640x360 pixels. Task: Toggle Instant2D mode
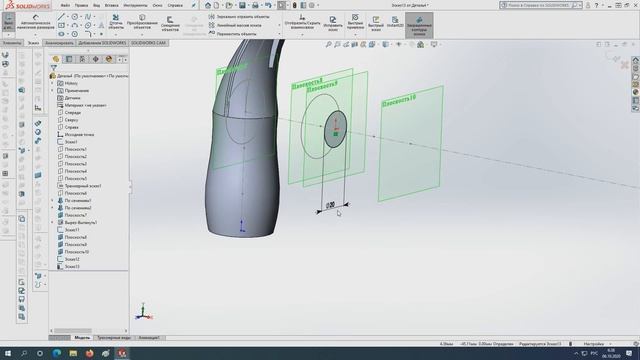(395, 22)
